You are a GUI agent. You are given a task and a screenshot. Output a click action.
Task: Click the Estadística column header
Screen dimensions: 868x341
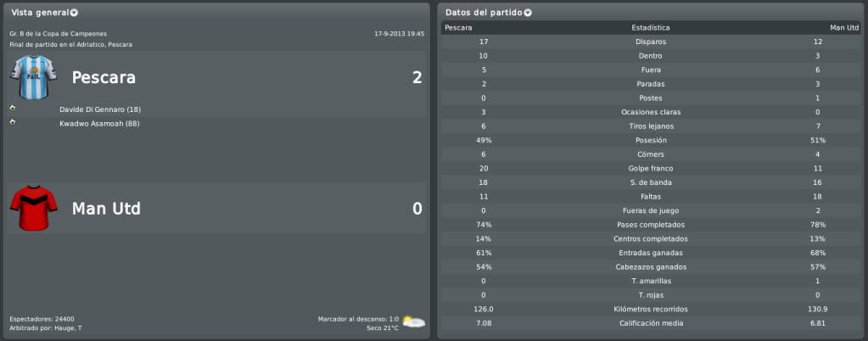(651, 28)
